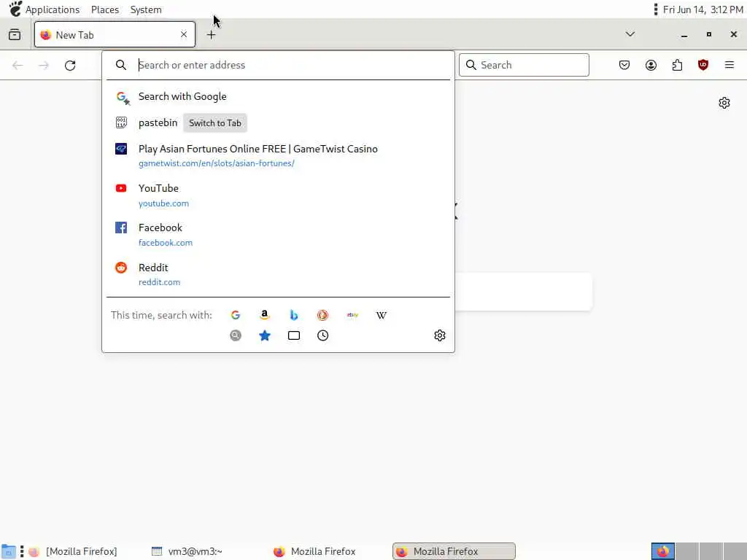Search this time with eBay icon

pos(352,315)
